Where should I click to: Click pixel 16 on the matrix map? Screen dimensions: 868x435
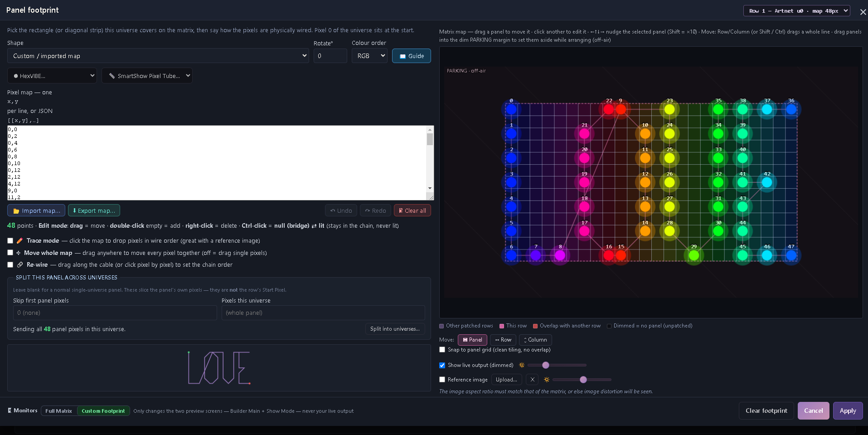pos(609,255)
